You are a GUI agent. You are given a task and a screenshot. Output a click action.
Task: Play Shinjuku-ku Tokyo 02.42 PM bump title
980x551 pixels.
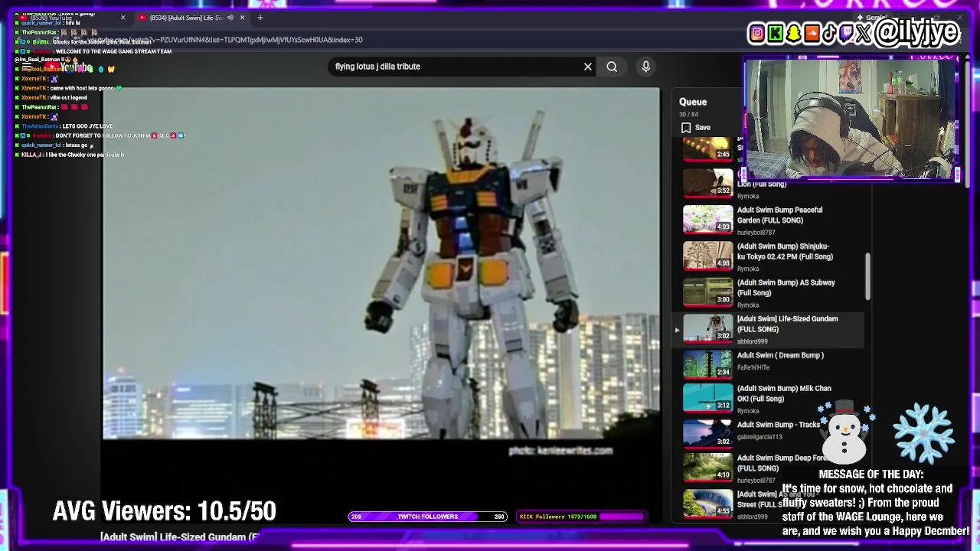click(x=785, y=252)
